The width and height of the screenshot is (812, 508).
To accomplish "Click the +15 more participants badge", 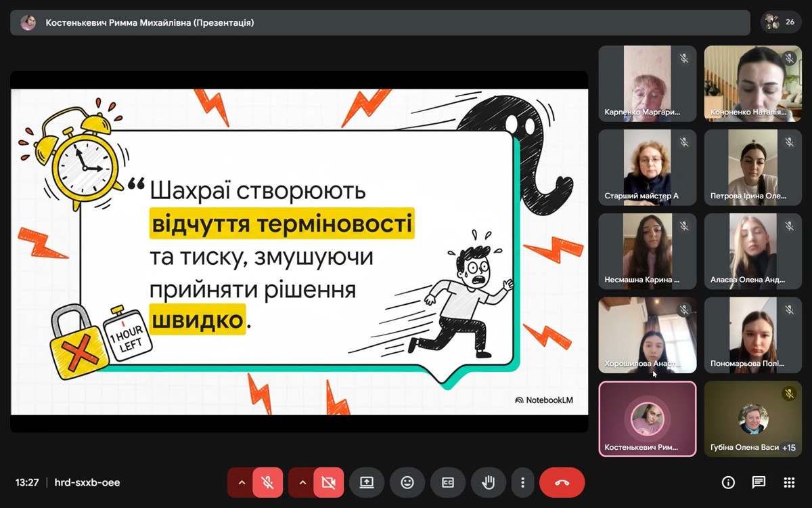I will (788, 448).
